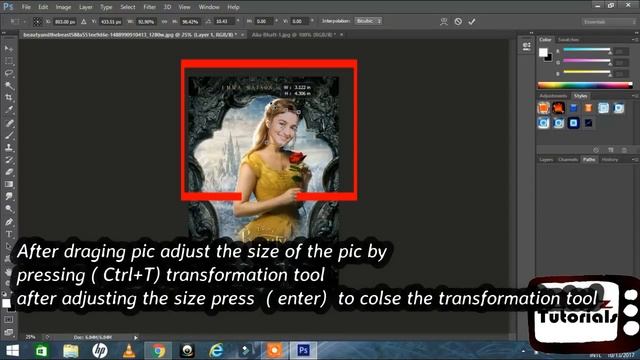Switch to the Swatches tab

(569, 40)
